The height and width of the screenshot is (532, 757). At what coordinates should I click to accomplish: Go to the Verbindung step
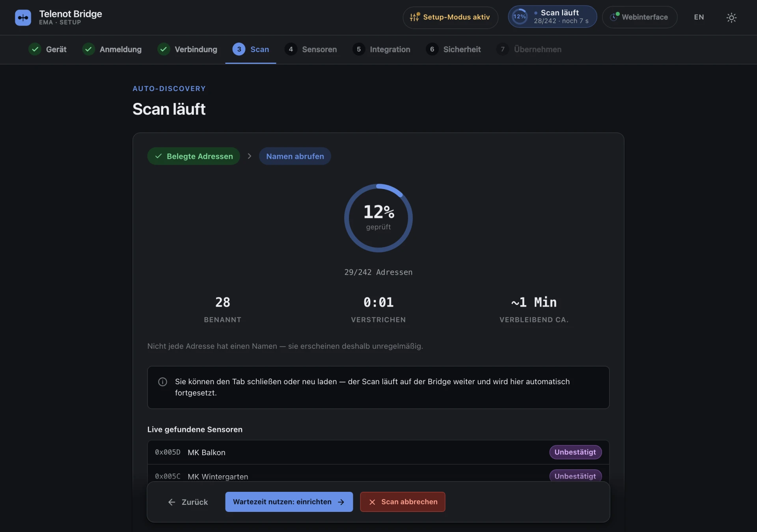187,49
